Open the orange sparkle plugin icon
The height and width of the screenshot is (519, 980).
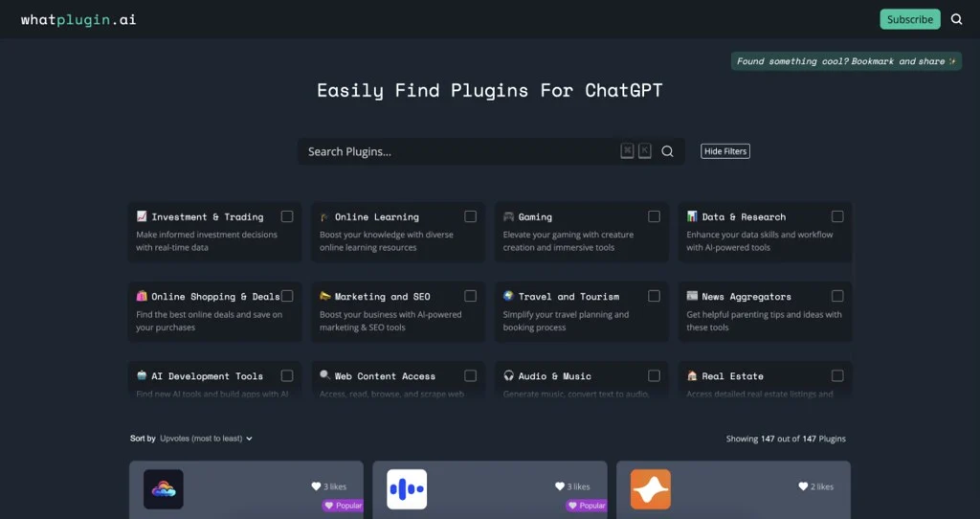pos(650,489)
